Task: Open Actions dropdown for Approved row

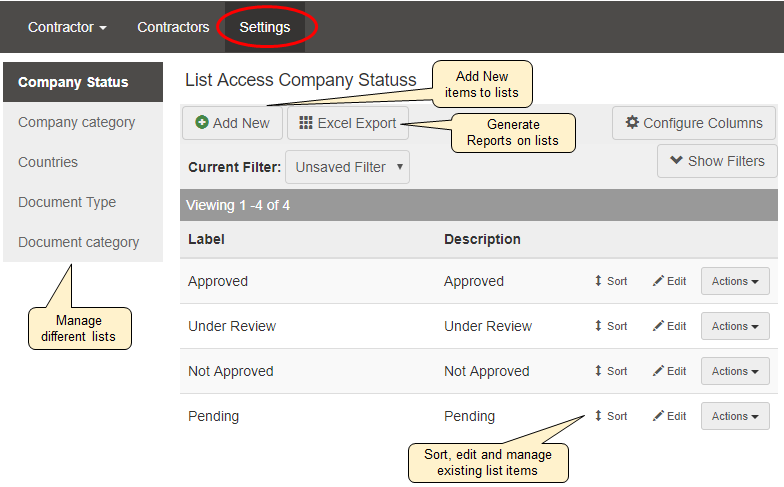Action: 735,281
